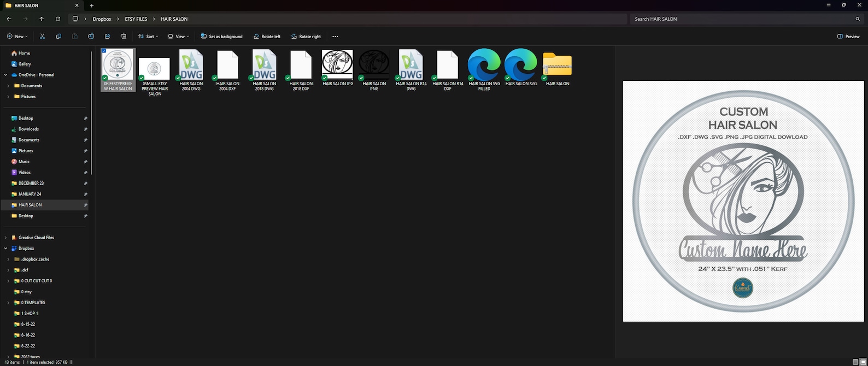Click ETSY FILES in the breadcrumb path
Image resolution: width=868 pixels, height=366 pixels.
[x=136, y=19]
